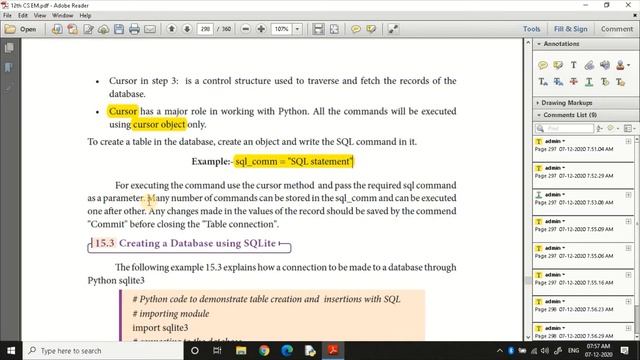The image size is (640, 360).
Task: Open the Fill & Sign pane
Action: (x=571, y=29)
